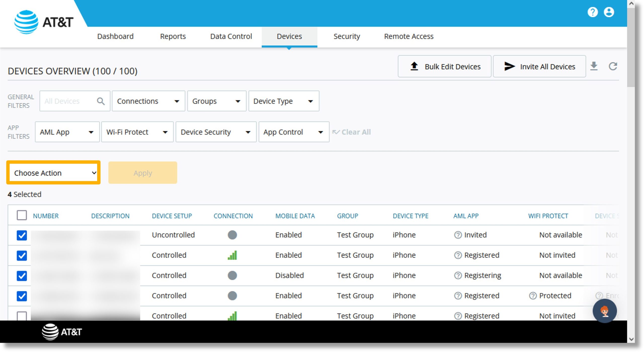This screenshot has height=352, width=644.
Task: Click the search magnifier in All Devices
Action: point(101,101)
